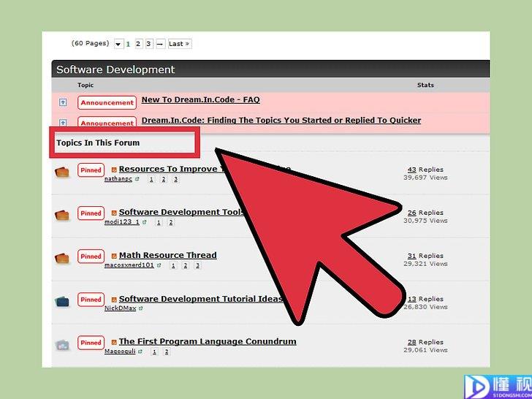Click folder icon of Math Resource Thread row
The image size is (532, 399).
coord(61,258)
